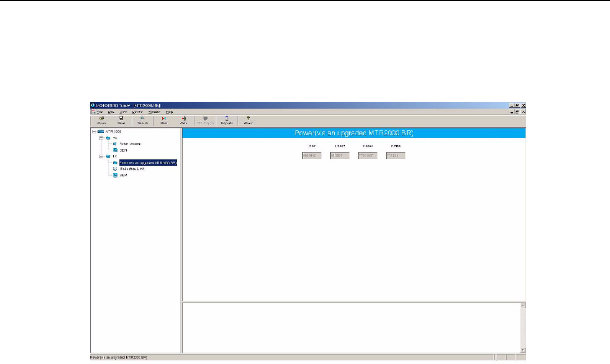Click the status bar Power text
The height and width of the screenshot is (364, 610).
[119, 358]
